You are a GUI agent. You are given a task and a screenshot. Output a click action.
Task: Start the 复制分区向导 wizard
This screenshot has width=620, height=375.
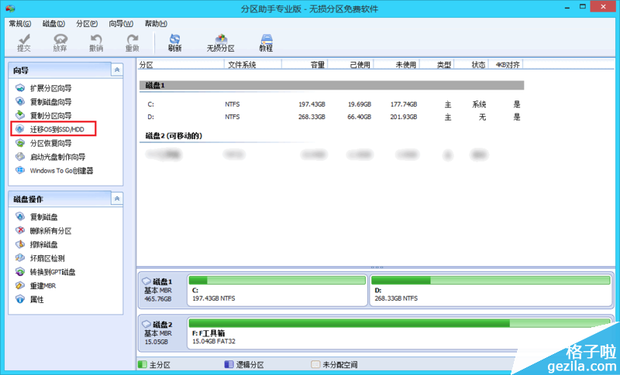tap(43, 115)
